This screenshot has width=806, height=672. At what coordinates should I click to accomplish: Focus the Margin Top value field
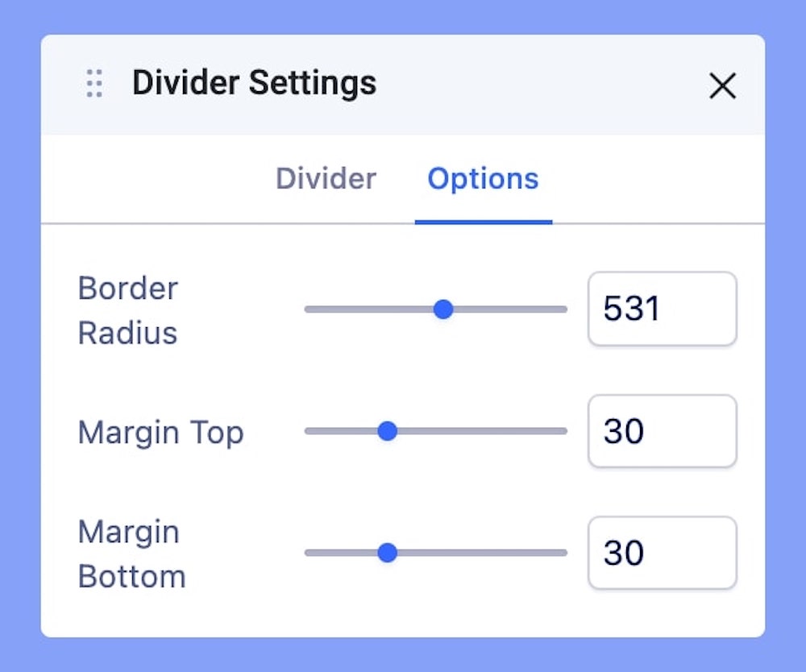tap(662, 432)
